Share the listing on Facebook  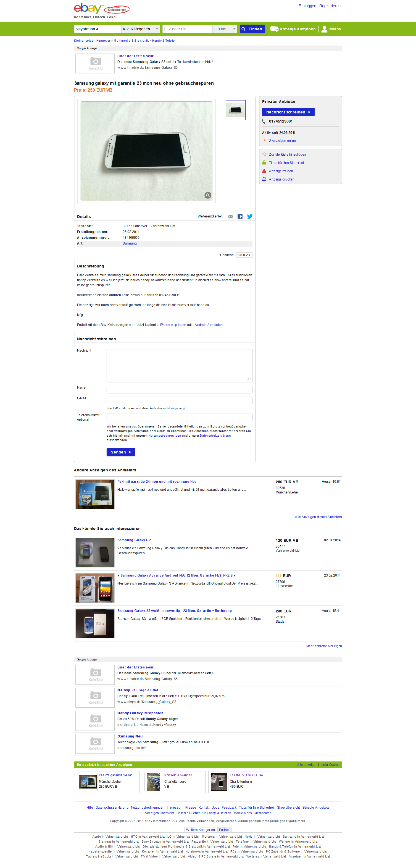tap(240, 217)
